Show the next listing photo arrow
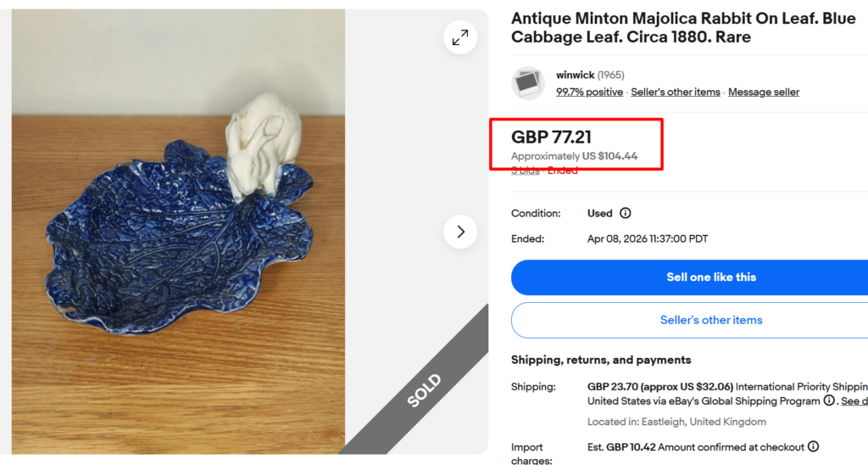This screenshot has height=465, width=868. [460, 232]
